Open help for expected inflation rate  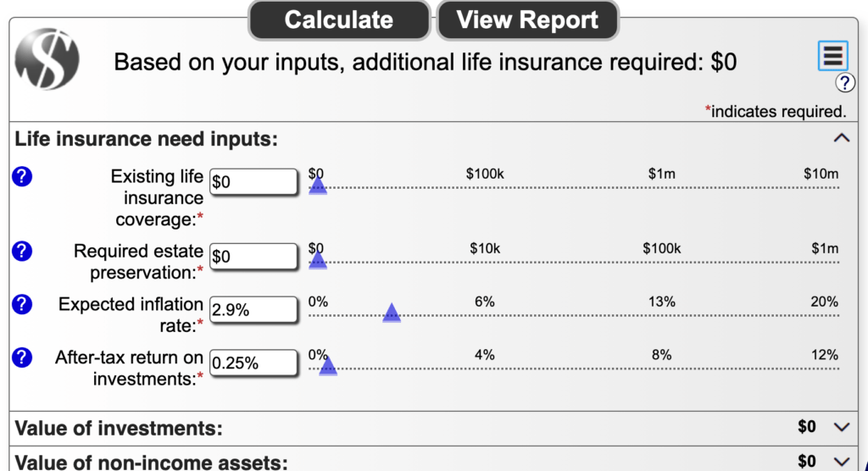click(x=22, y=304)
